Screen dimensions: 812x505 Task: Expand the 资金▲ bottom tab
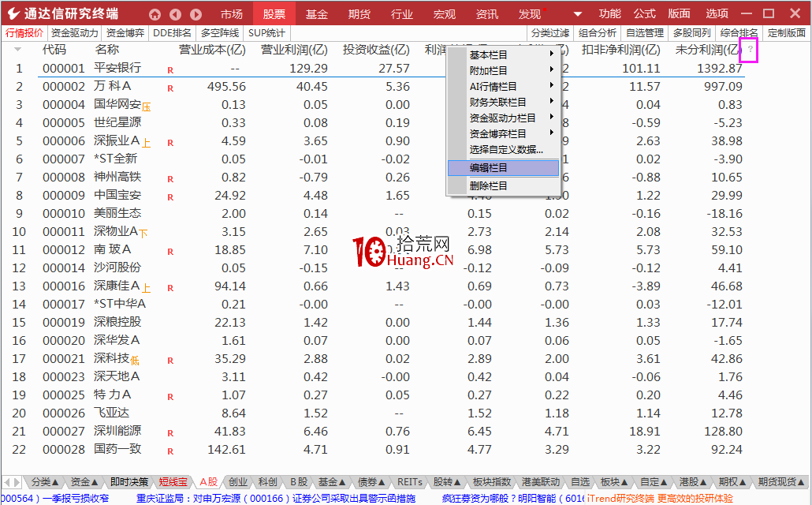click(84, 482)
